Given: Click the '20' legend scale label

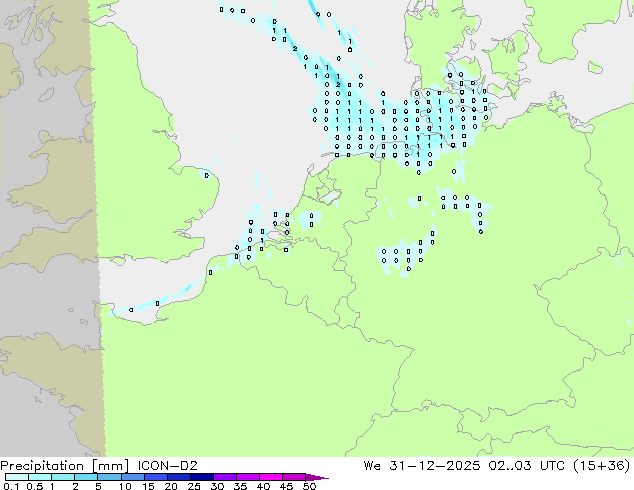Looking at the screenshot, I should [171, 486].
